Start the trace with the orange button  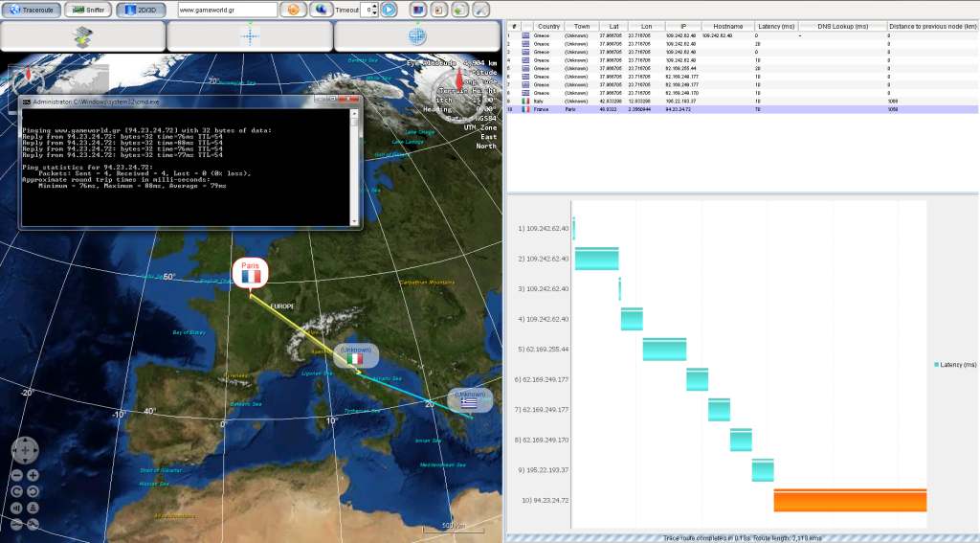(x=293, y=10)
